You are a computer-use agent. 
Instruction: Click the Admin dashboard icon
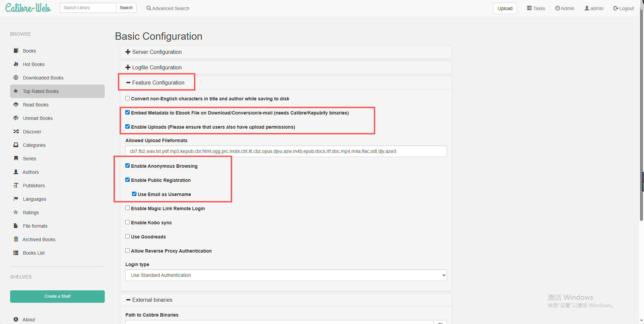[557, 8]
